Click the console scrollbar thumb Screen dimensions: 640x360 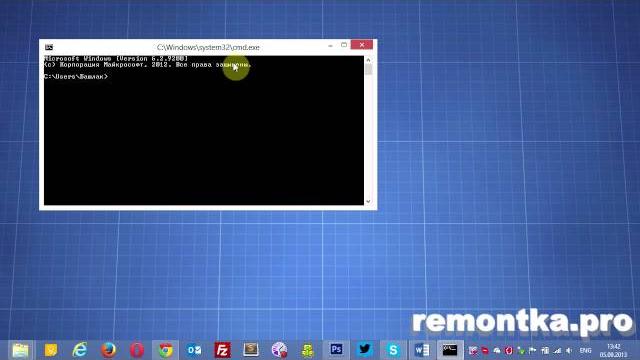[368, 70]
